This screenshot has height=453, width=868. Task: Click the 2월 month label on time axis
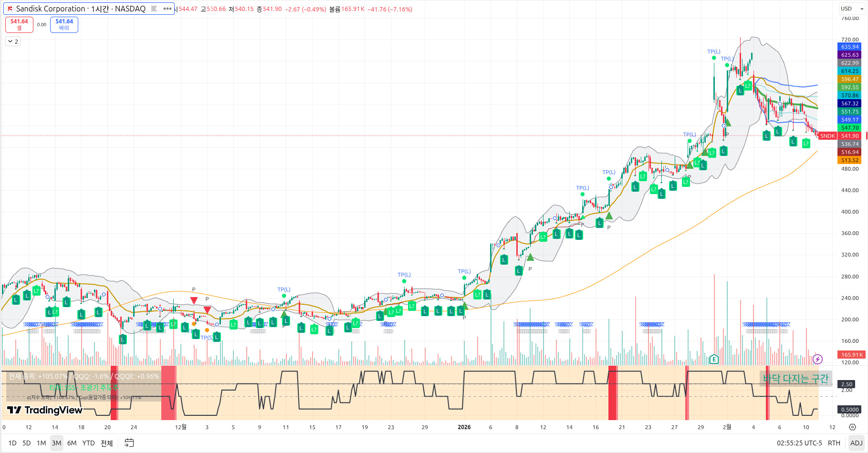[x=727, y=427]
